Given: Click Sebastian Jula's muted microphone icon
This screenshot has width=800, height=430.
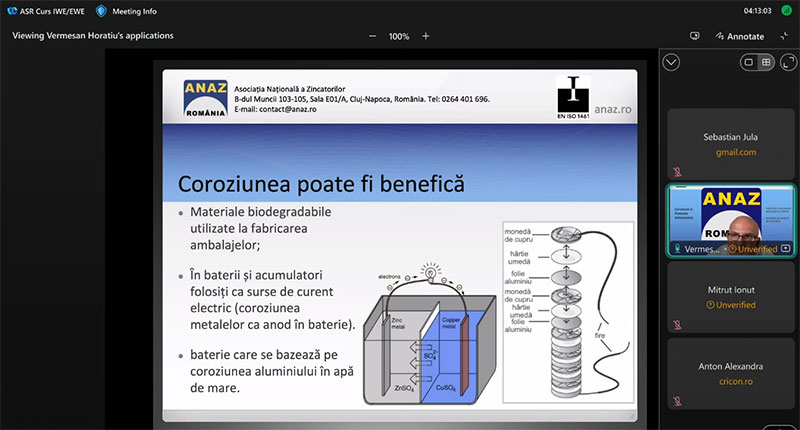Looking at the screenshot, I should (x=677, y=172).
